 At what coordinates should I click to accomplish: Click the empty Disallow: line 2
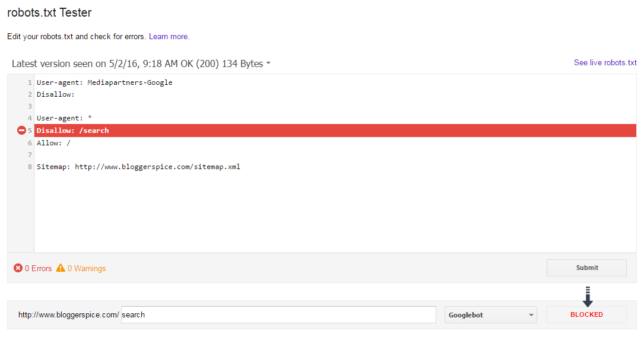[55, 94]
